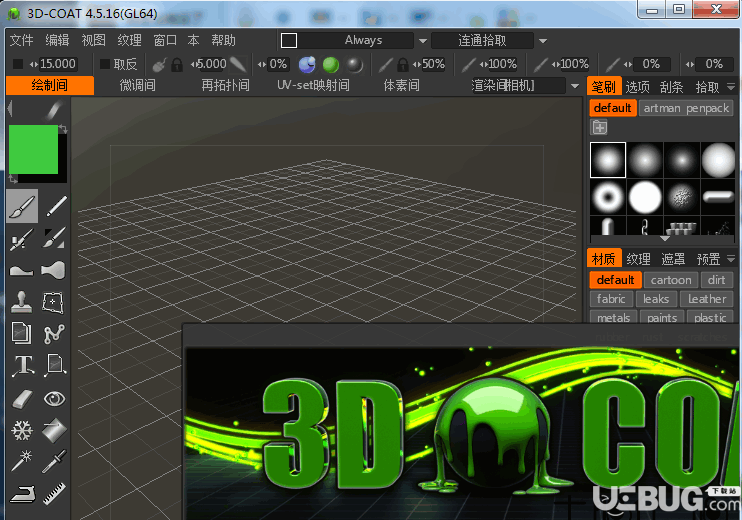Adjust the 15.000 brush radius field
742x520 pixels.
tap(57, 64)
